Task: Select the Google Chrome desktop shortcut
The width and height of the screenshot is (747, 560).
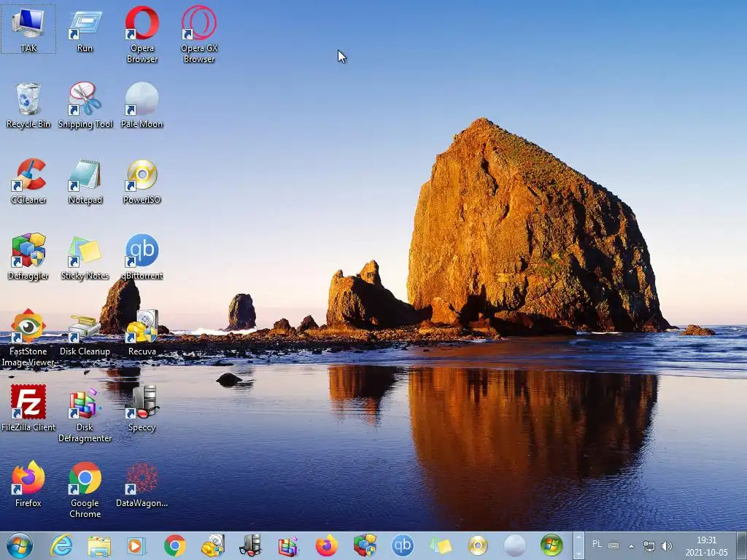Action: coord(85,489)
